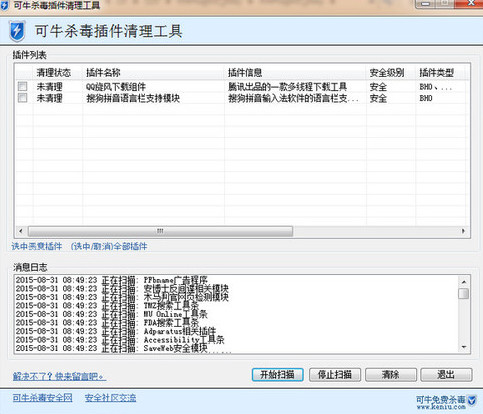This screenshot has height=414, width=483.
Task: Click log line MU Online工具条
Action: pyautogui.click(x=112, y=314)
